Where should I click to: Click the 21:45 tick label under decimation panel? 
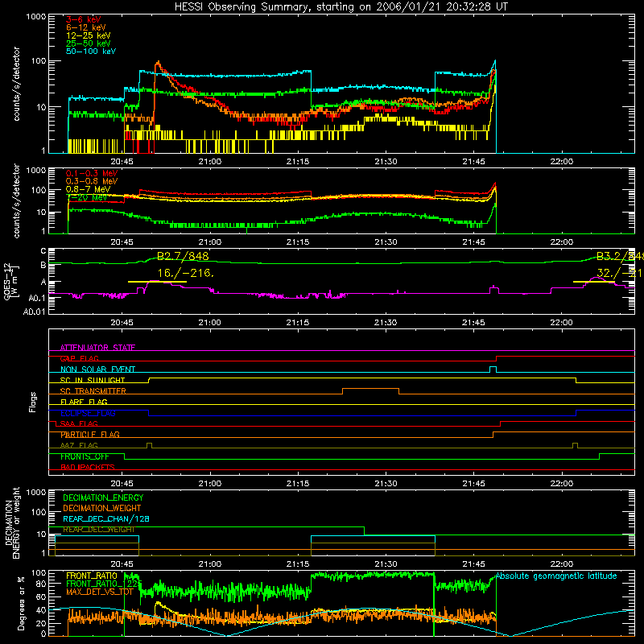click(473, 564)
